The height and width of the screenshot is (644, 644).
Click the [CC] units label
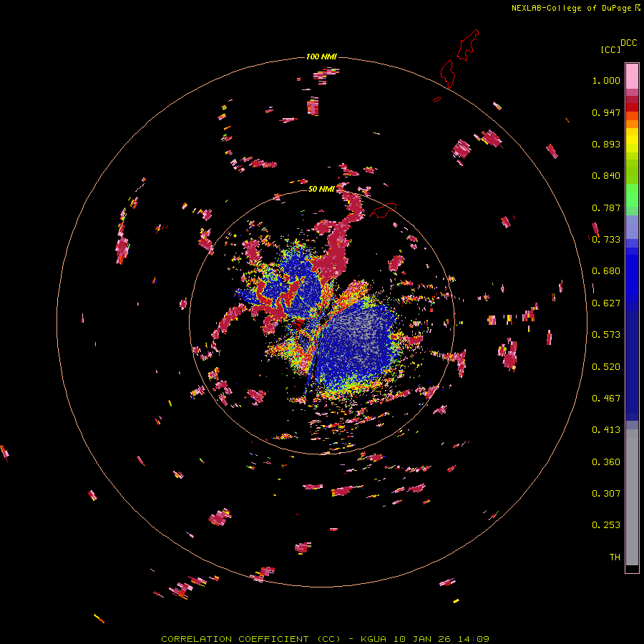[610, 49]
